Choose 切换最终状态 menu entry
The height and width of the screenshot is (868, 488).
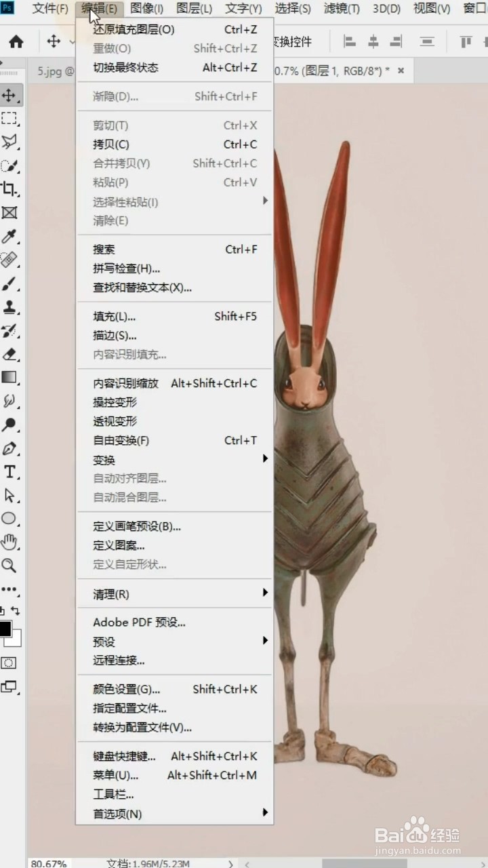175,68
